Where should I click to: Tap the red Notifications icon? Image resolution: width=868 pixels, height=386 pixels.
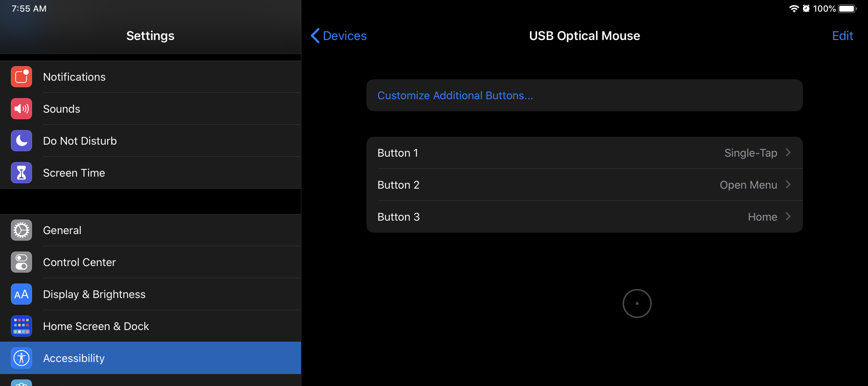(x=21, y=77)
